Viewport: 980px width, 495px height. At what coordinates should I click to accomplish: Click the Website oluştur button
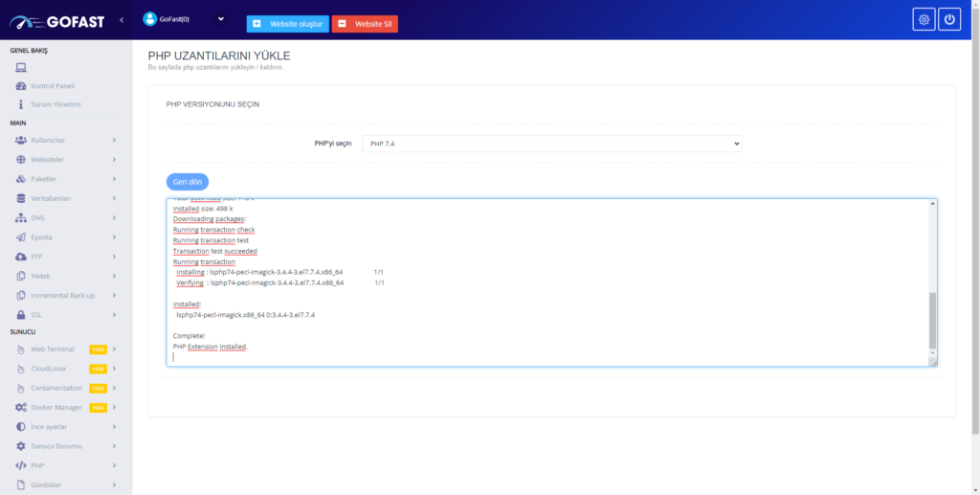(287, 23)
